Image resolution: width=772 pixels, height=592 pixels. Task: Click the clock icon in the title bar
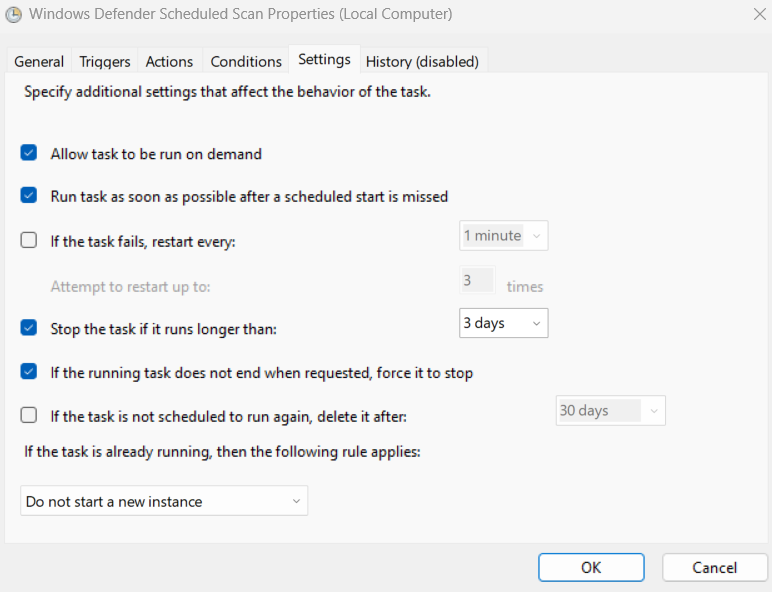point(13,14)
